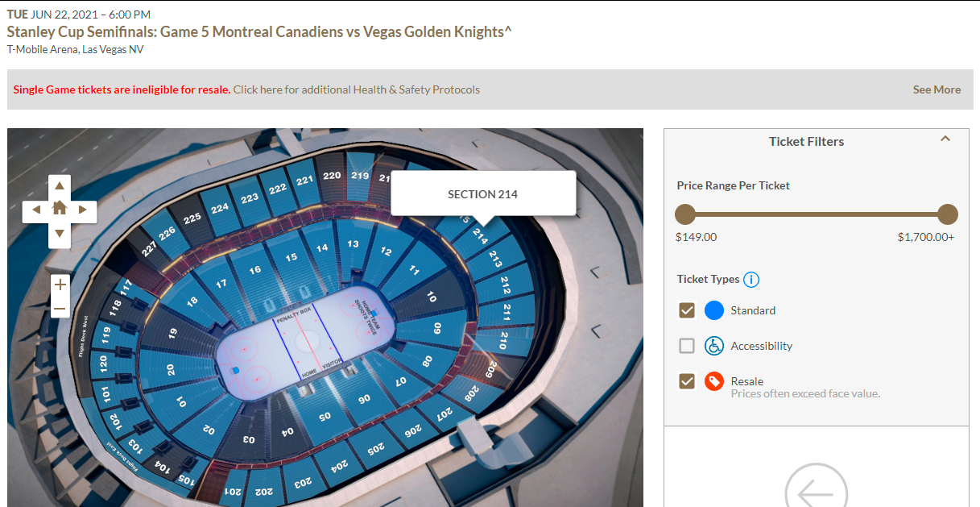The image size is (980, 507).
Task: Select section 223 on the map
Action: pyautogui.click(x=250, y=197)
